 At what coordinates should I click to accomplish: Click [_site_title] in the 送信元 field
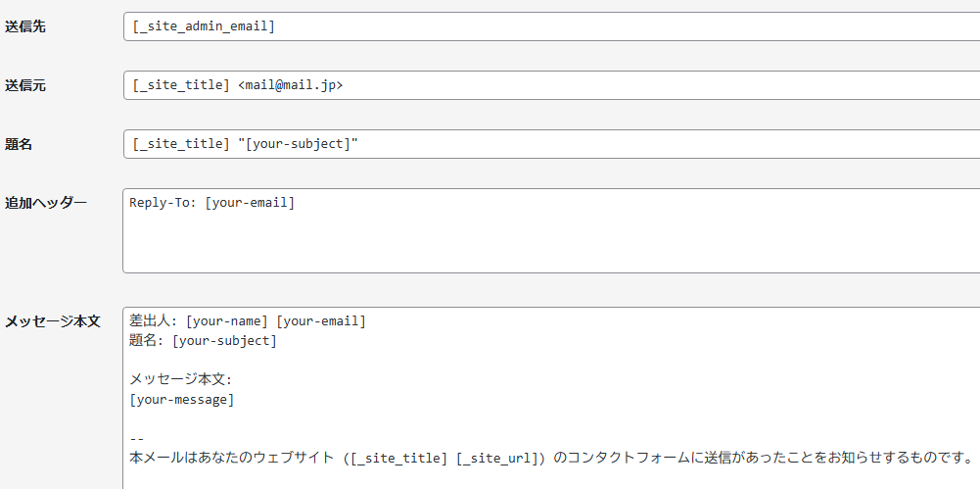tap(181, 85)
